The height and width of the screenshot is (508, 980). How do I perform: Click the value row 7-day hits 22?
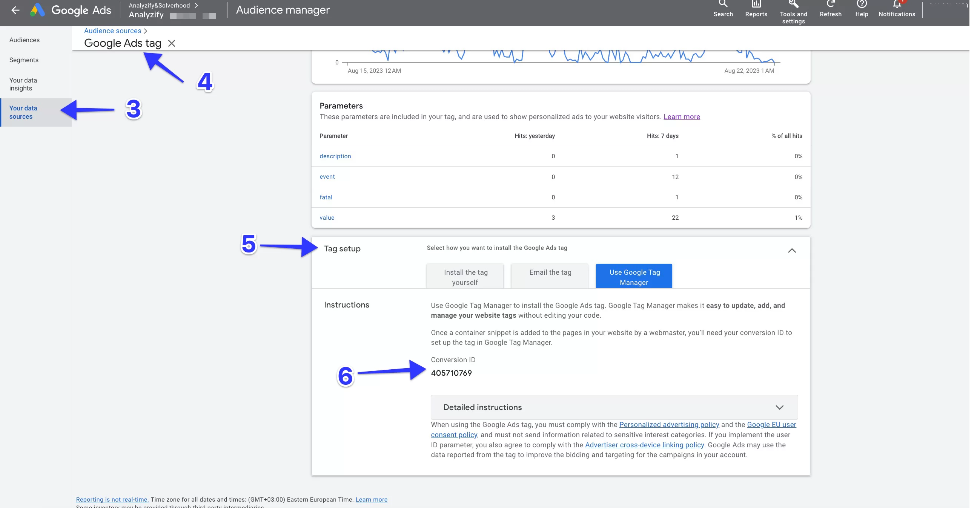tap(675, 218)
